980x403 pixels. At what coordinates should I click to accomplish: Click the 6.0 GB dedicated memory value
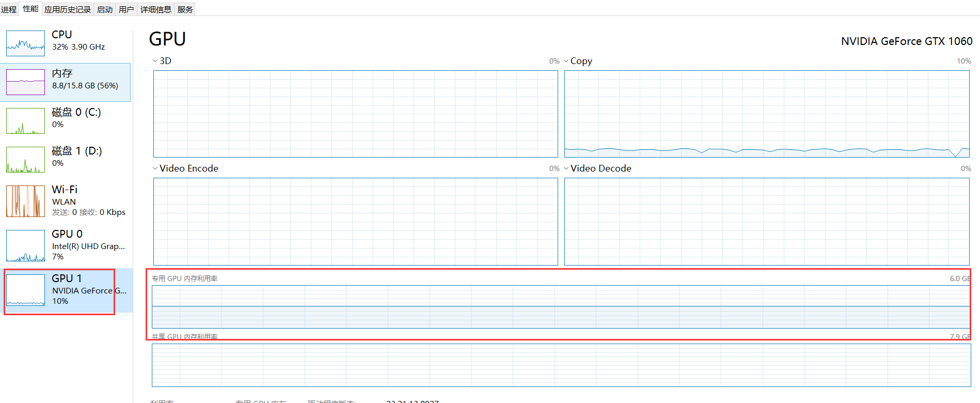pos(960,278)
